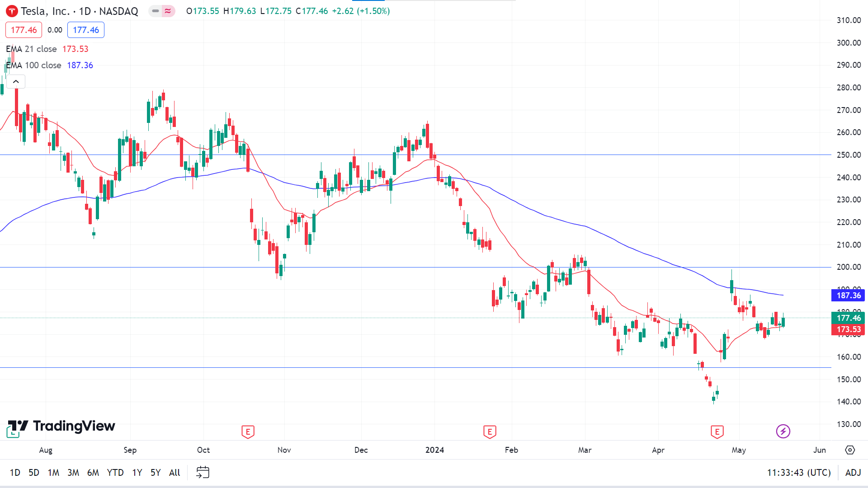This screenshot has height=488, width=868.
Task: Click the EMA 100 value 187.36 in legend
Action: tap(80, 65)
